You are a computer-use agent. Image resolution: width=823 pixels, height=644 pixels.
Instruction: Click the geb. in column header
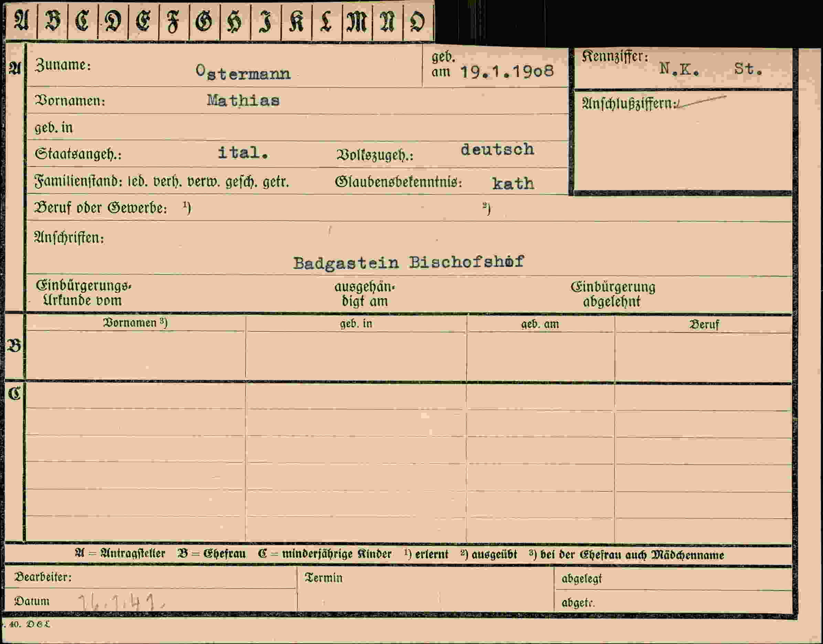click(x=356, y=323)
